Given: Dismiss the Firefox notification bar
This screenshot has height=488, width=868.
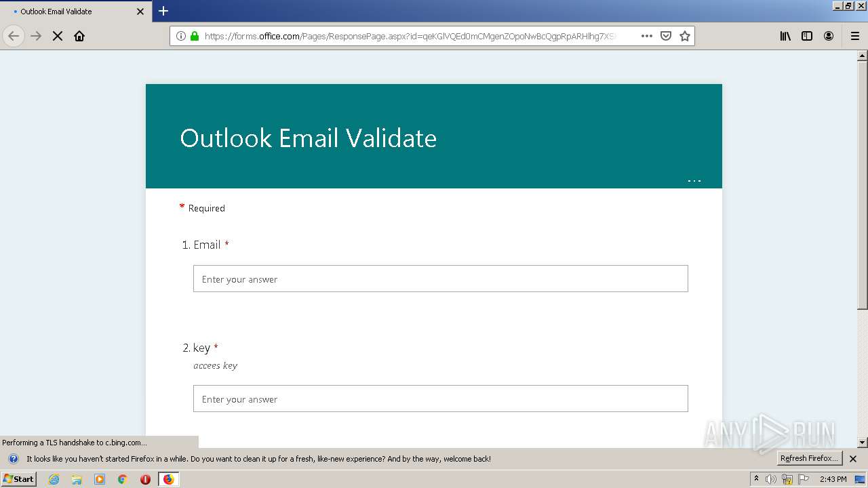Looking at the screenshot, I should pos(853,459).
